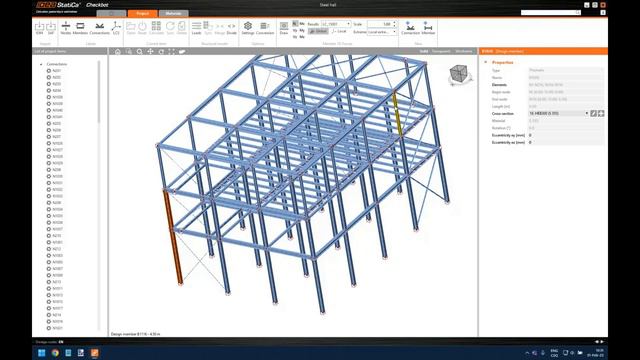Click the zoom window icon in view bar
The width and height of the screenshot is (640, 360).
coord(129,51)
